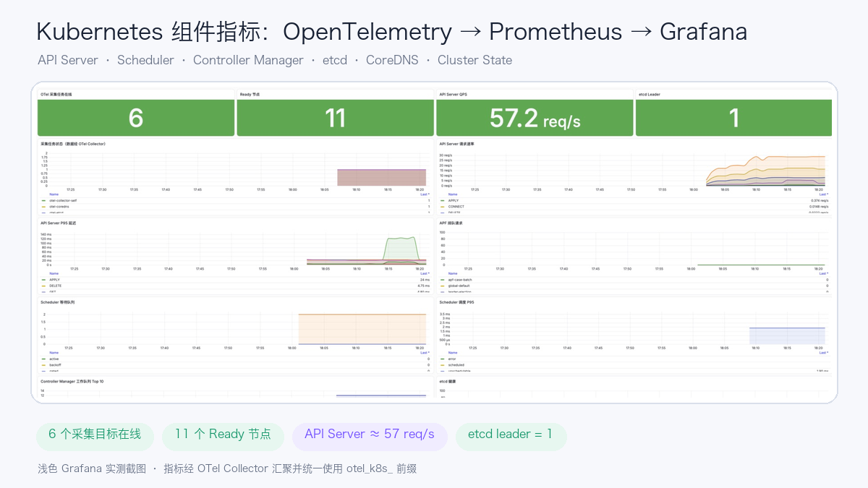This screenshot has height=488, width=868.
Task: Click the blue shaded area in Scheduler 调度 P95 chart
Action: point(787,336)
